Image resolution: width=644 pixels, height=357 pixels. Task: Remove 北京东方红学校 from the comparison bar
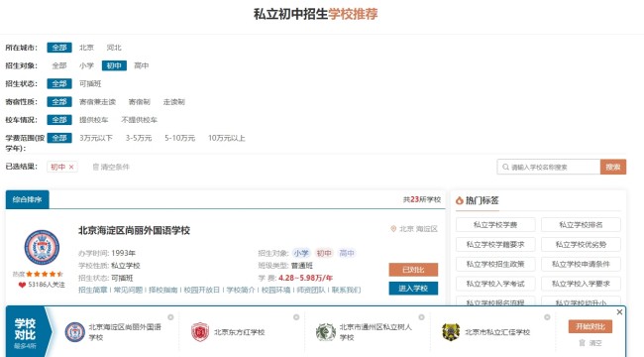[296, 317]
